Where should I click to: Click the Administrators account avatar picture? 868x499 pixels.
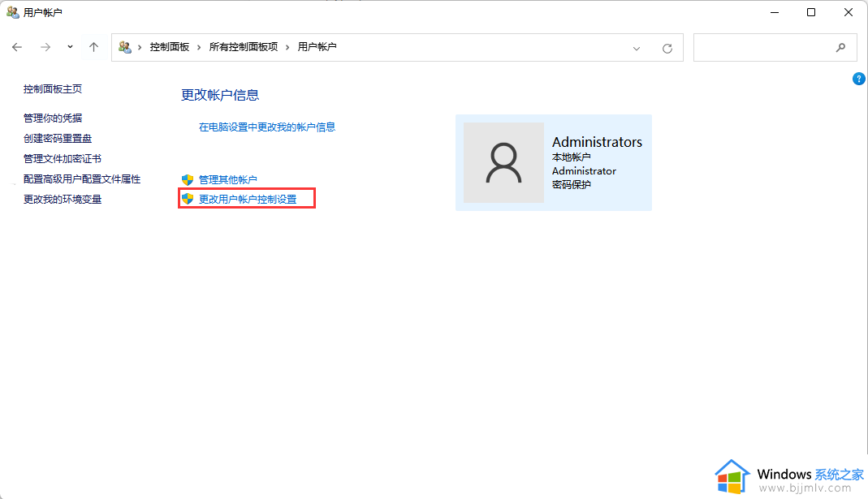503,162
